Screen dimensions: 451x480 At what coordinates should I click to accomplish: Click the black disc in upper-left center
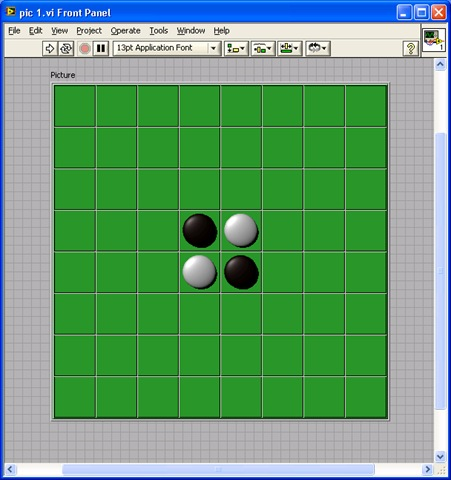coord(200,230)
